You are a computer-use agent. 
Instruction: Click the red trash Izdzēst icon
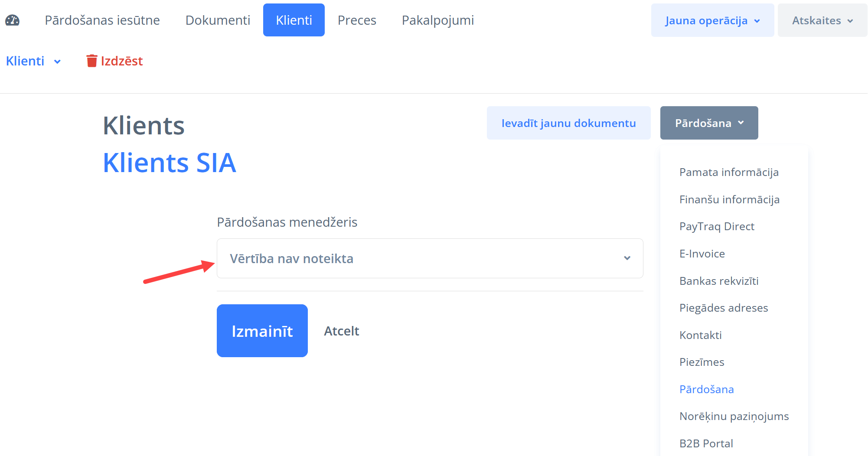[x=91, y=61]
